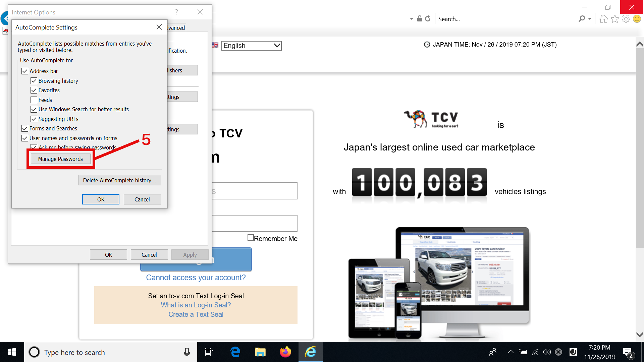Toggle Remember Me checkbox
Viewport: 644px width, 362px height.
(251, 238)
